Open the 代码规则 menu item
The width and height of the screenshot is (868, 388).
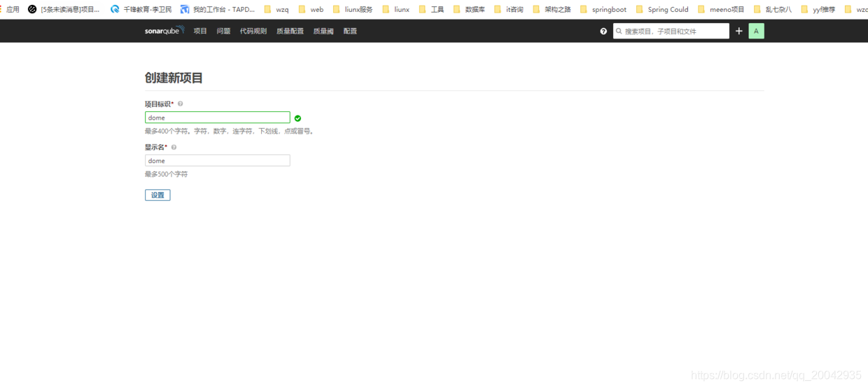pos(253,31)
